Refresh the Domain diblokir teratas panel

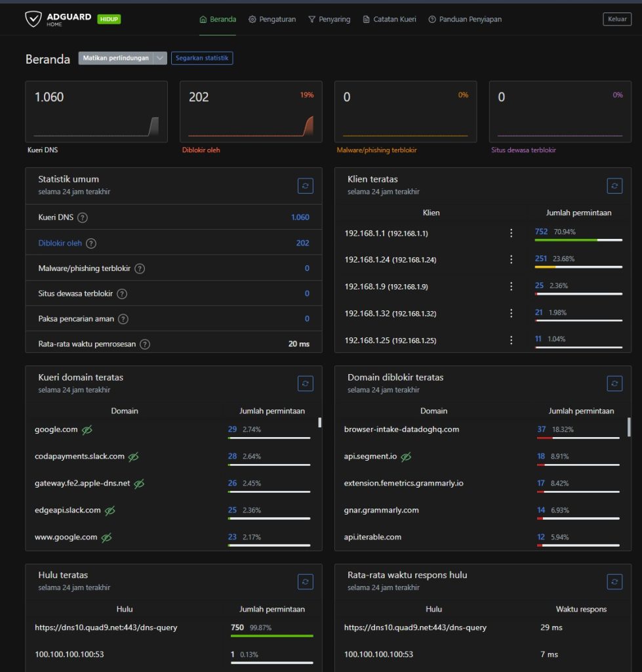(614, 383)
